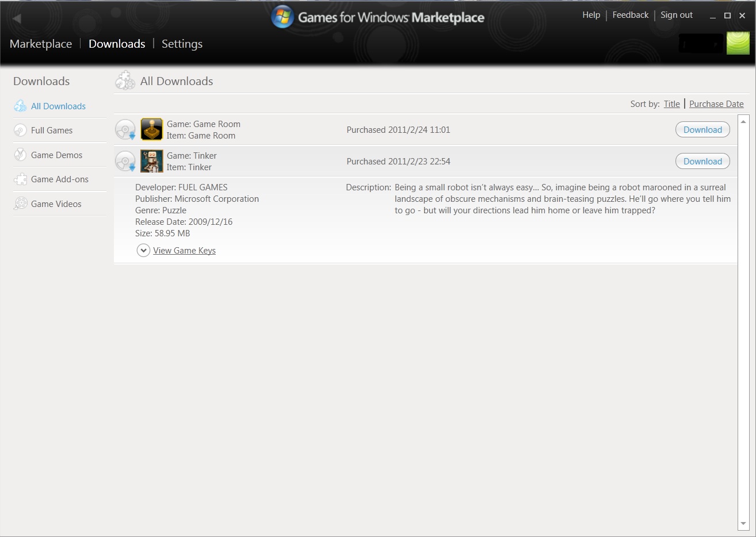
Task: Click the disc download icon beside Game Room
Action: tap(125, 130)
